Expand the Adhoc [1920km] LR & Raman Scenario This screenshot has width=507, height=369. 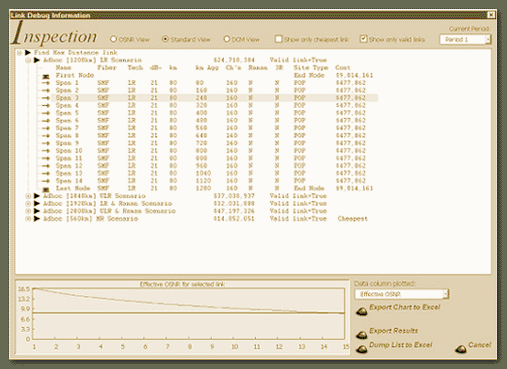click(x=28, y=203)
